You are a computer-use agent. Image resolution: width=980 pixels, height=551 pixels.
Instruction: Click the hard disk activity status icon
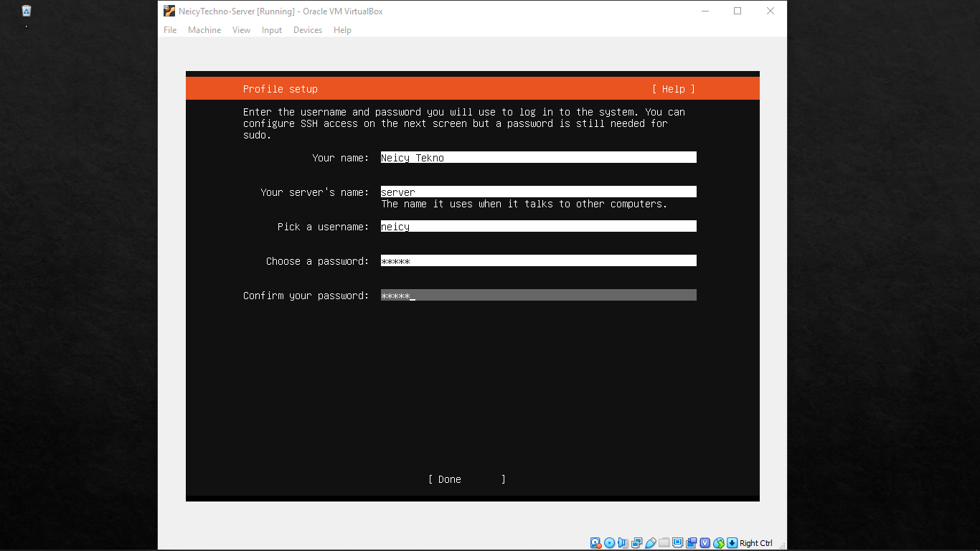595,543
